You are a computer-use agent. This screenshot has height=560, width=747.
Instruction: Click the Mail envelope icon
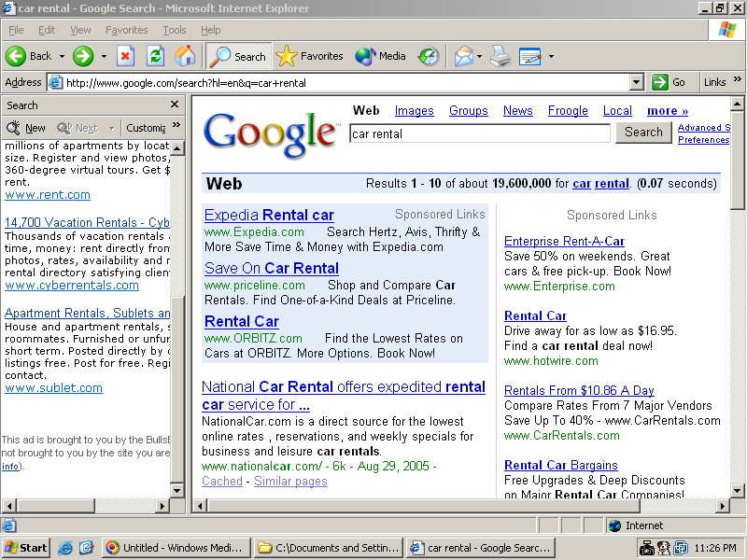click(x=463, y=56)
